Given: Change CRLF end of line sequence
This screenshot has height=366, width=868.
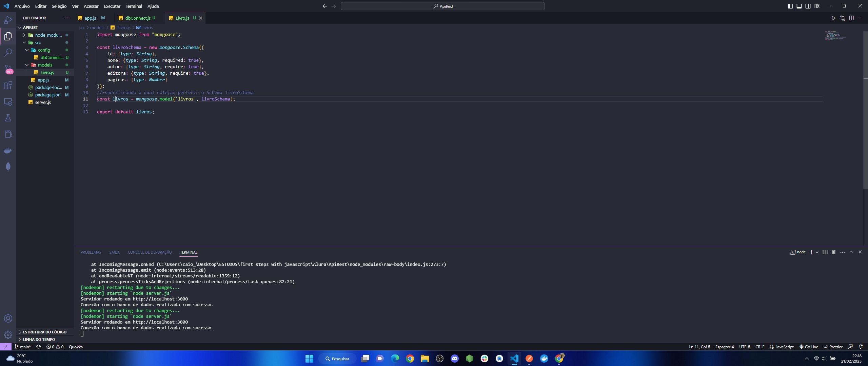Looking at the screenshot, I should (760, 347).
